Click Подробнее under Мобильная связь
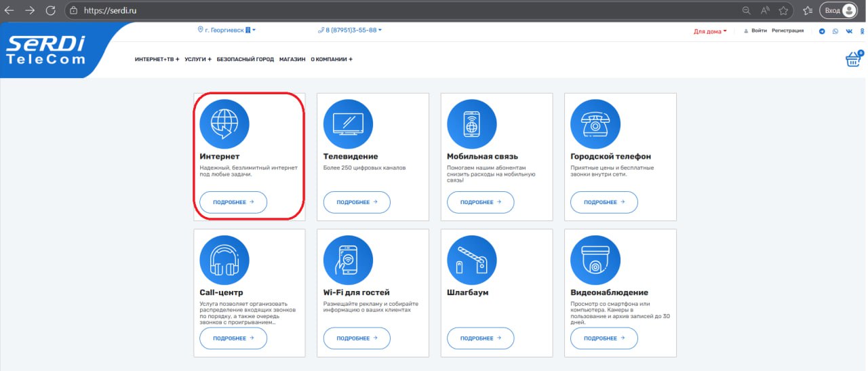This screenshot has width=868, height=371. (480, 202)
